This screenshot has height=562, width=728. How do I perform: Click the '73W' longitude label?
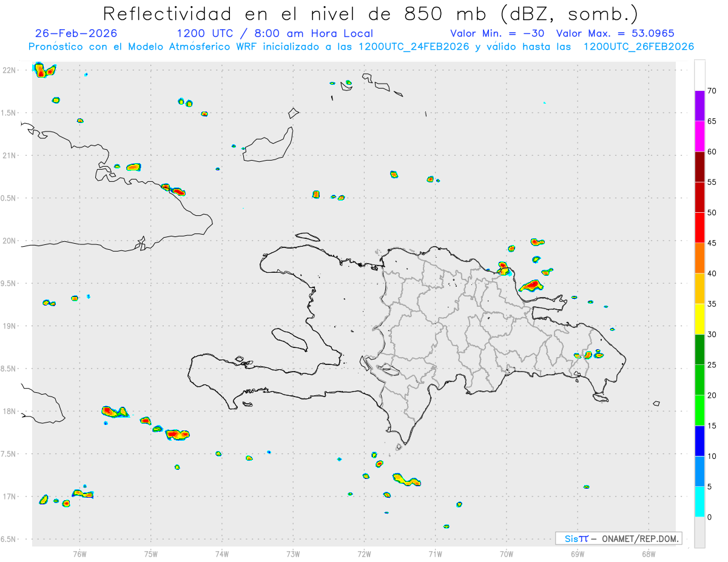pos(293,554)
